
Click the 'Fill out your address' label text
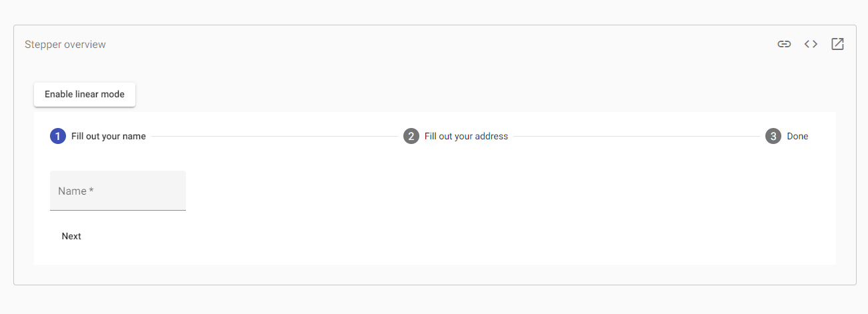tap(466, 136)
